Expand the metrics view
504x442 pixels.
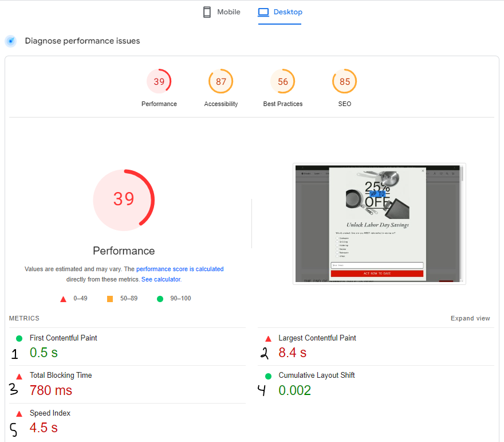(x=470, y=318)
